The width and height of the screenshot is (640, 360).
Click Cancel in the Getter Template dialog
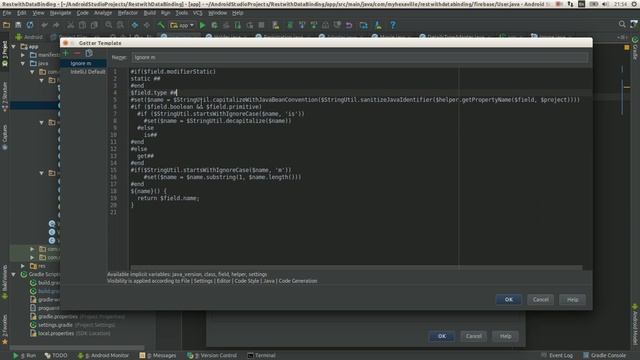click(x=540, y=299)
